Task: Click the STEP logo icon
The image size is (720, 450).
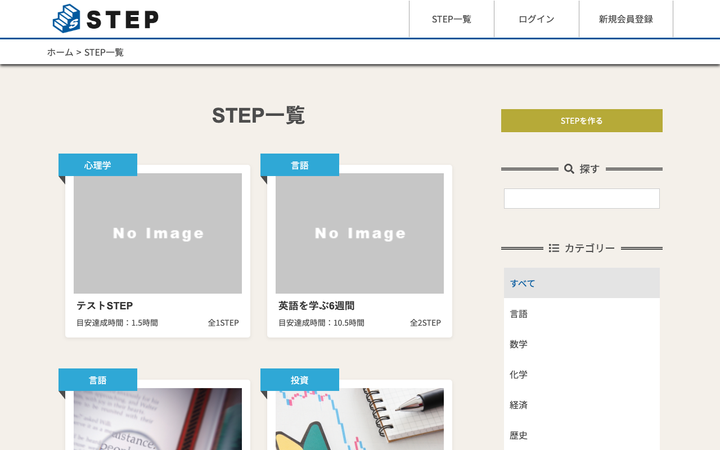Action: [67, 19]
